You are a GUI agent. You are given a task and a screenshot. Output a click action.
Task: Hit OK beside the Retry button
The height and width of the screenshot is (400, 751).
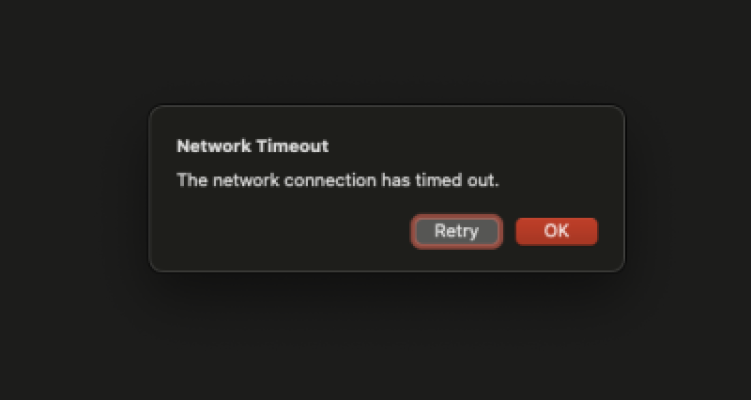pos(557,231)
